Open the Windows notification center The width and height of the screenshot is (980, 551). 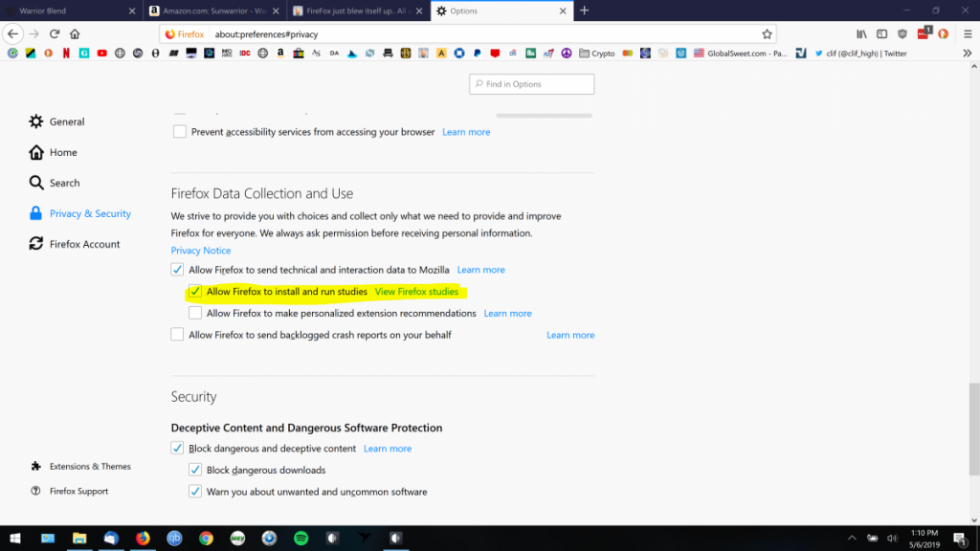[x=959, y=538]
